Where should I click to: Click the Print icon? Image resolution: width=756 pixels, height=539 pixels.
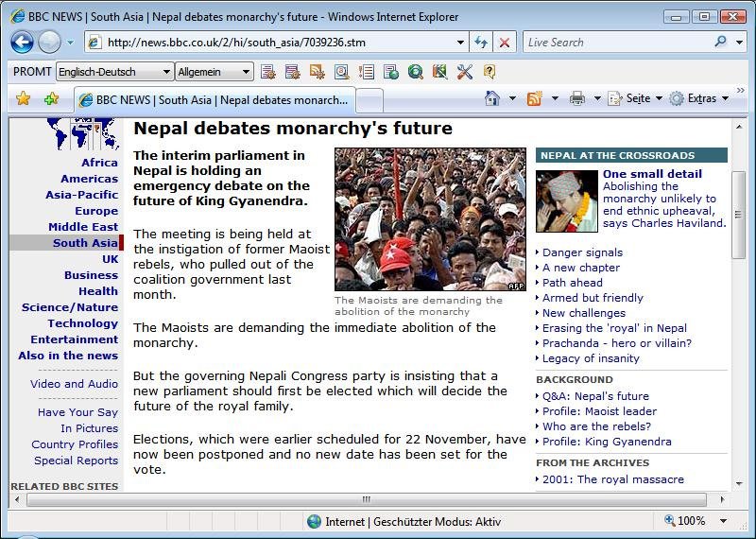point(577,98)
